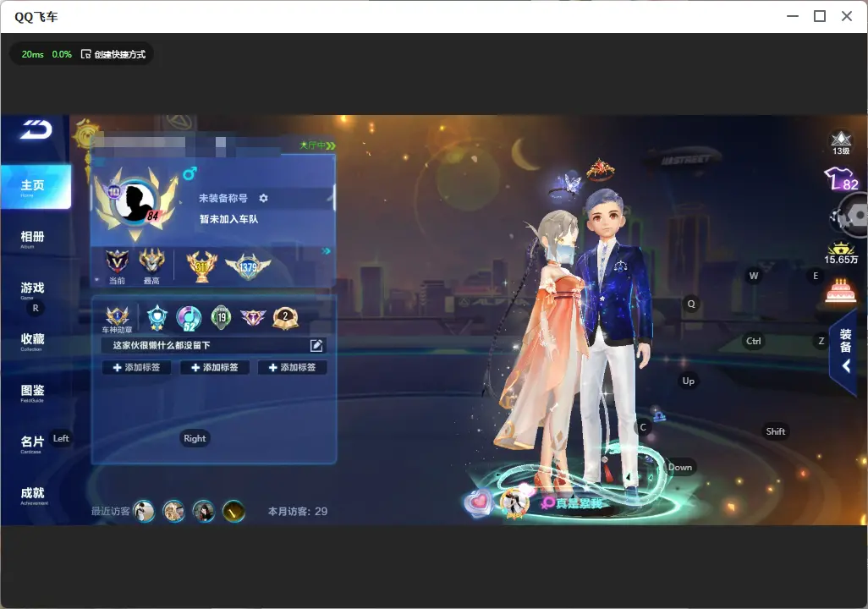Expand the 装备 equipment side panel
Viewport: 868px width, 609px height.
click(x=845, y=350)
